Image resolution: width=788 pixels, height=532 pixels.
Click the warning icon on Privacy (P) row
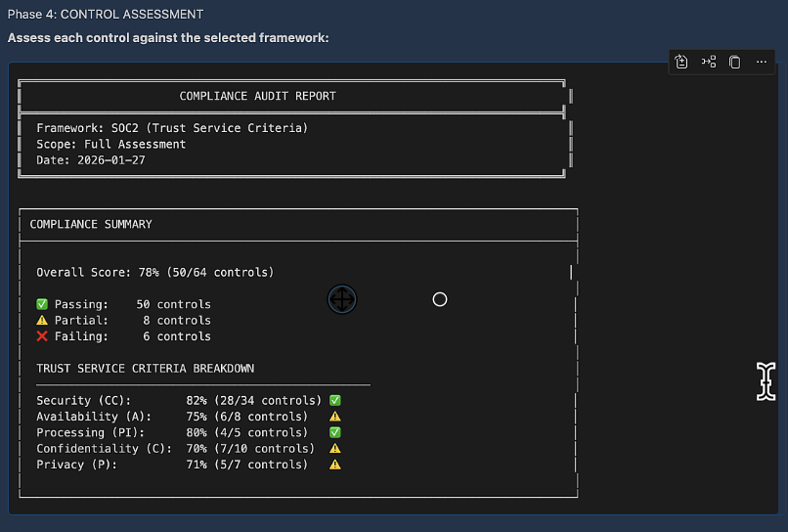(x=335, y=465)
